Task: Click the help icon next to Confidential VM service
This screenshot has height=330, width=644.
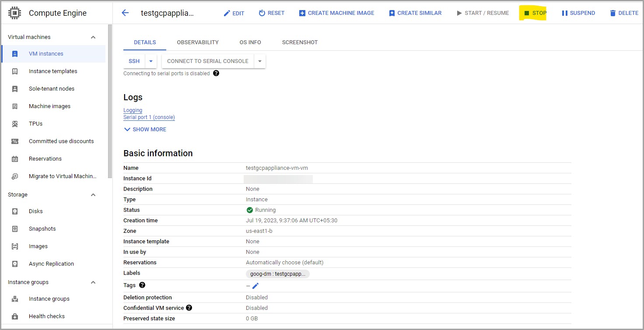Action: click(189, 308)
